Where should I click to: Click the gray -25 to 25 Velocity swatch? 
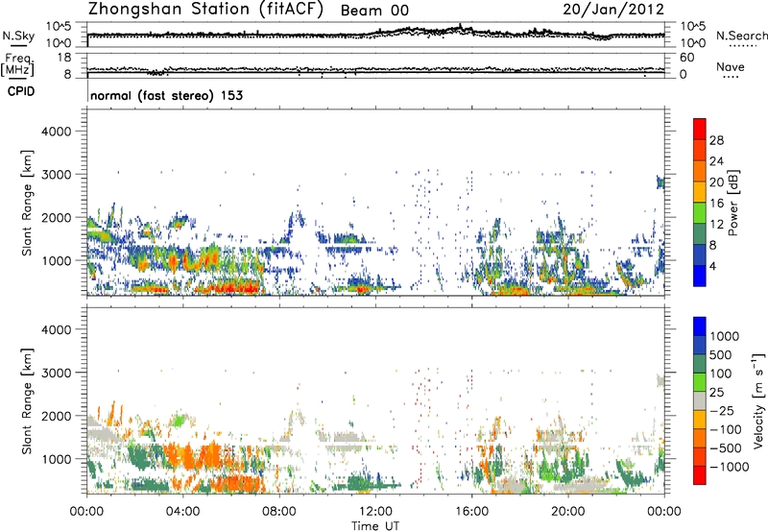pos(700,401)
